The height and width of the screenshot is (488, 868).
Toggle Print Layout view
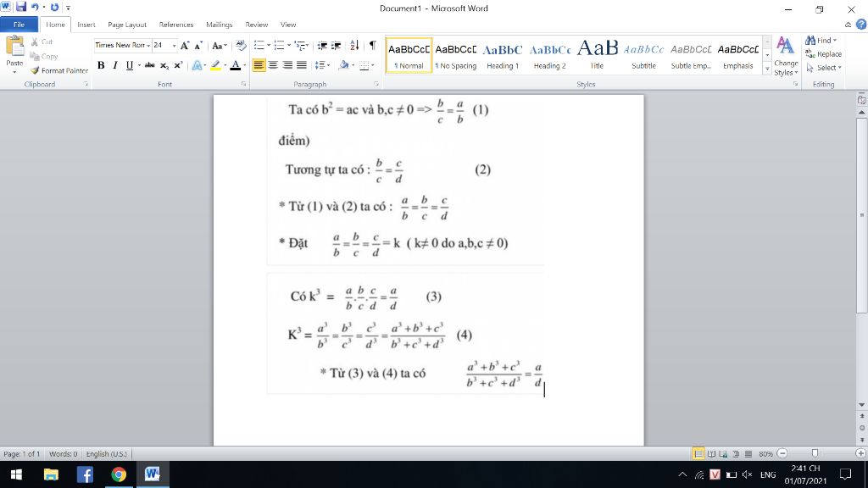point(698,454)
